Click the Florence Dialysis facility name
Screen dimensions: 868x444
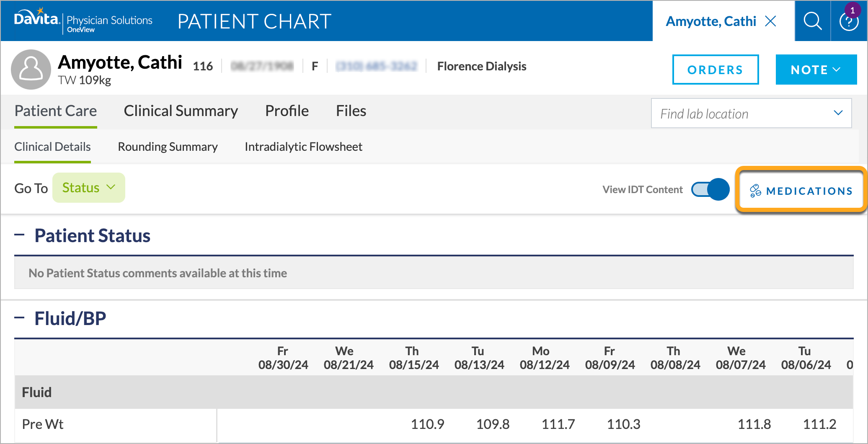pos(482,66)
